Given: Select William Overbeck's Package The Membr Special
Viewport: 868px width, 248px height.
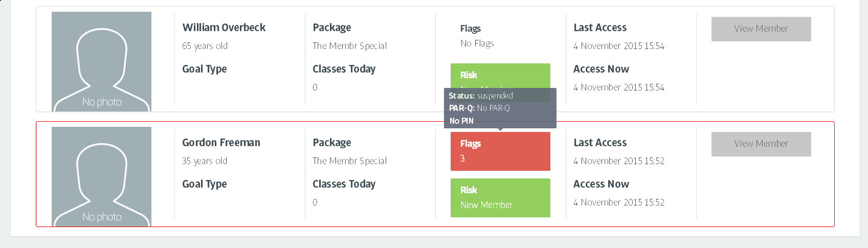Looking at the screenshot, I should (x=349, y=46).
